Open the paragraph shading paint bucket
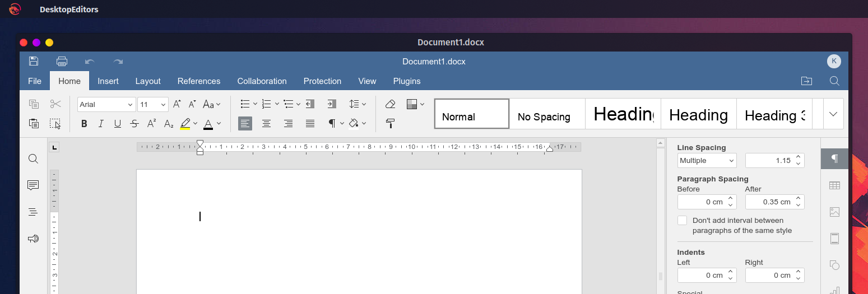Image resolution: width=868 pixels, height=294 pixels. (x=354, y=123)
